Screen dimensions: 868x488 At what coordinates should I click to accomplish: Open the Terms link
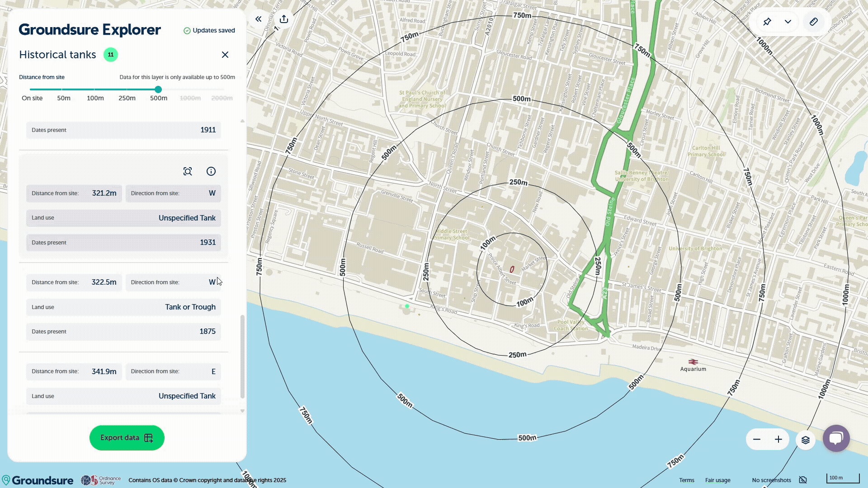687,480
